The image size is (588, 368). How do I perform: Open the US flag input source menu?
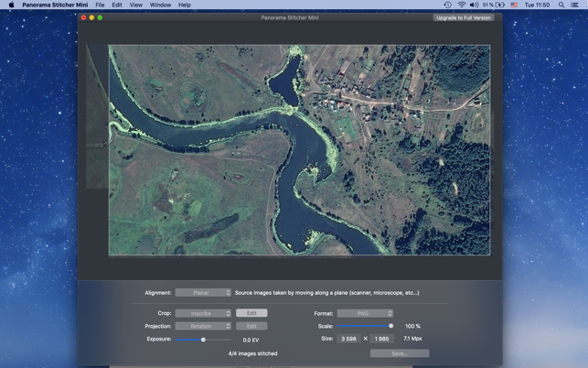pos(514,5)
